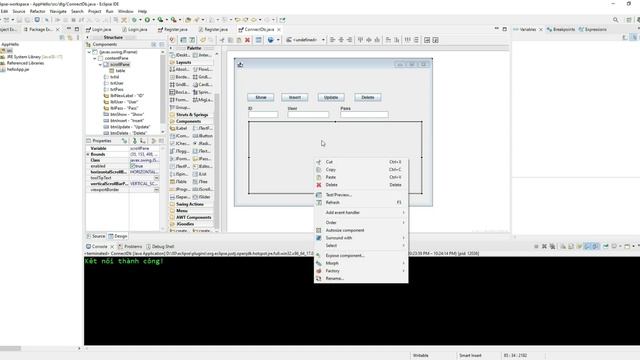Pick BoxLayout in the Palette
Screen dimensions: 640x360
pyautogui.click(x=179, y=92)
